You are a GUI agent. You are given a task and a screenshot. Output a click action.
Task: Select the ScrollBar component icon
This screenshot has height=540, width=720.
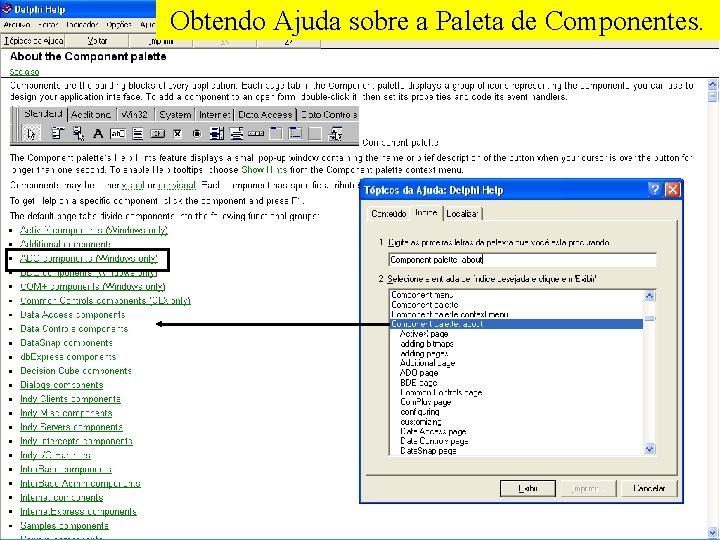(x=256, y=134)
